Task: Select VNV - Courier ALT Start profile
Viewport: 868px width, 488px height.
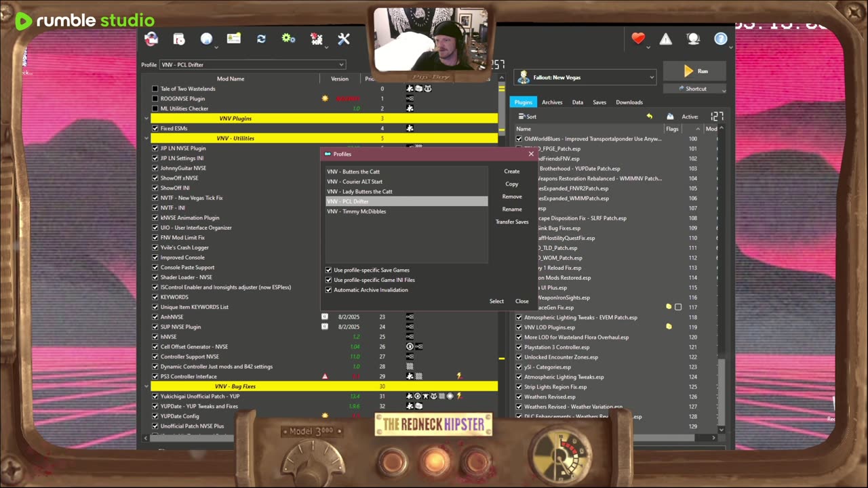Action: click(407, 182)
